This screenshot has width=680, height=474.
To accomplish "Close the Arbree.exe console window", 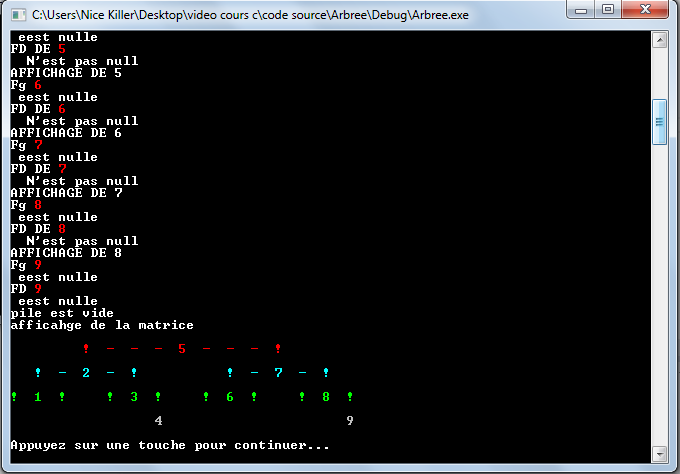I will tap(645, 10).
